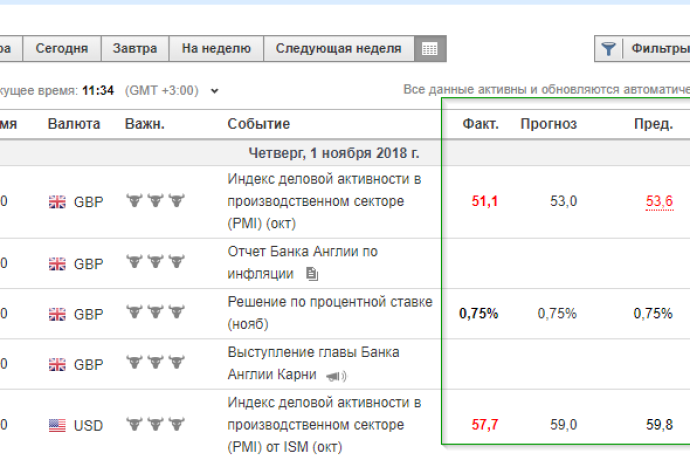This screenshot has width=690, height=460.
Task: Open Выступление главы Банка Англии Карни event
Action: pyautogui.click(x=313, y=363)
